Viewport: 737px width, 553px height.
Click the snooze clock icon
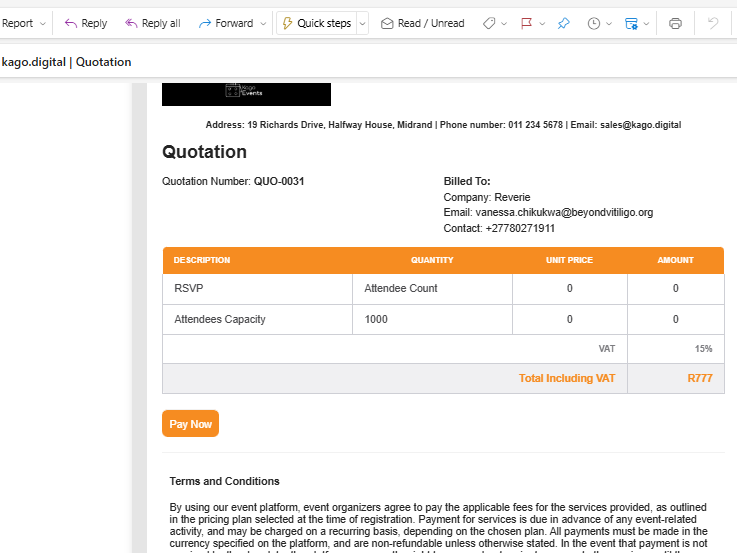coord(594,23)
